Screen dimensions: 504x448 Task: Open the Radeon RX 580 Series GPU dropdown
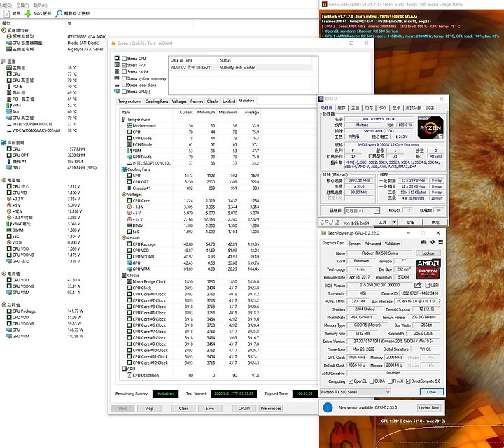[356, 392]
